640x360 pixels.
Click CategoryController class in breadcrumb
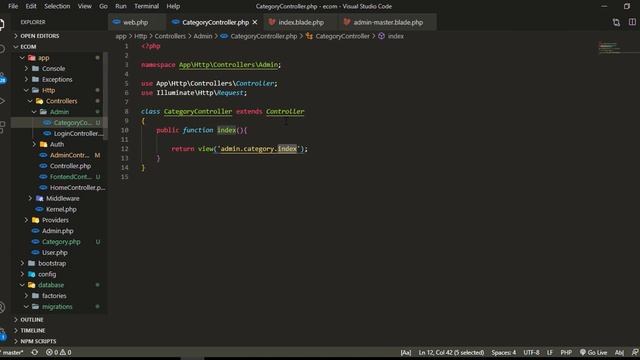click(342, 36)
